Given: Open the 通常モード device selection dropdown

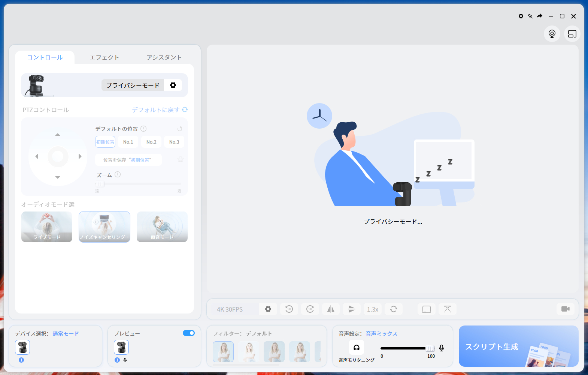Looking at the screenshot, I should 66,333.
